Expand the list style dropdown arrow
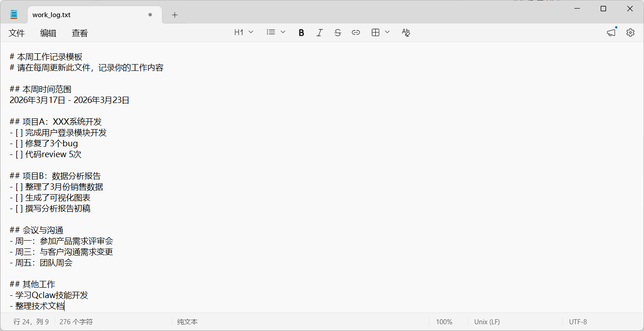 pos(283,33)
